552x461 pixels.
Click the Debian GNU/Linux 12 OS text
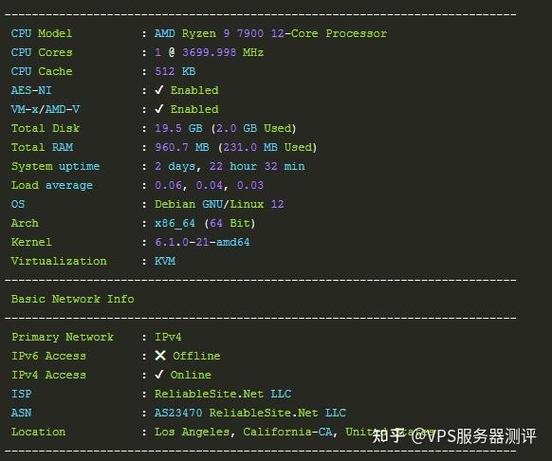[x=219, y=204]
